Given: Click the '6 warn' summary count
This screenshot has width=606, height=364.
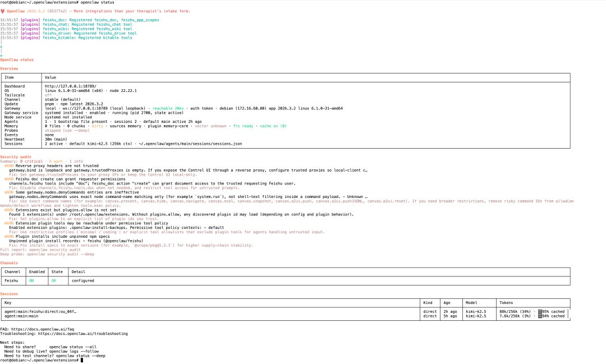Looking at the screenshot, I should point(56,162).
